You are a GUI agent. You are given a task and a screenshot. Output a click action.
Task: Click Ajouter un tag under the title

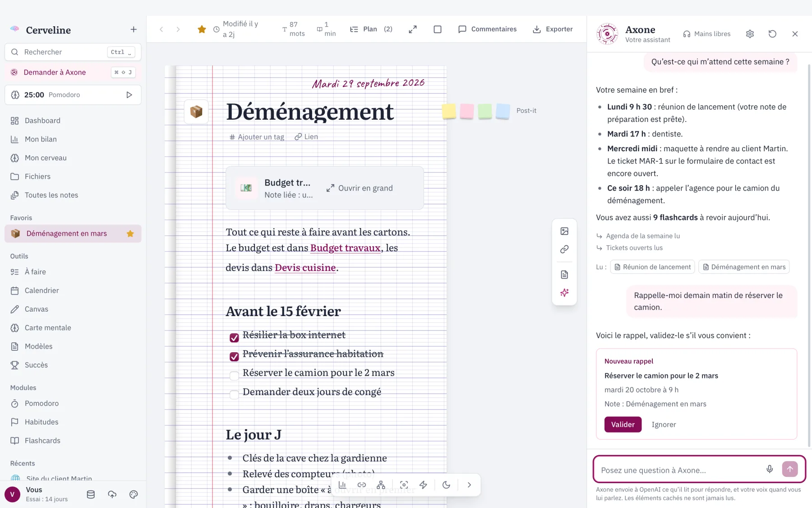(257, 137)
